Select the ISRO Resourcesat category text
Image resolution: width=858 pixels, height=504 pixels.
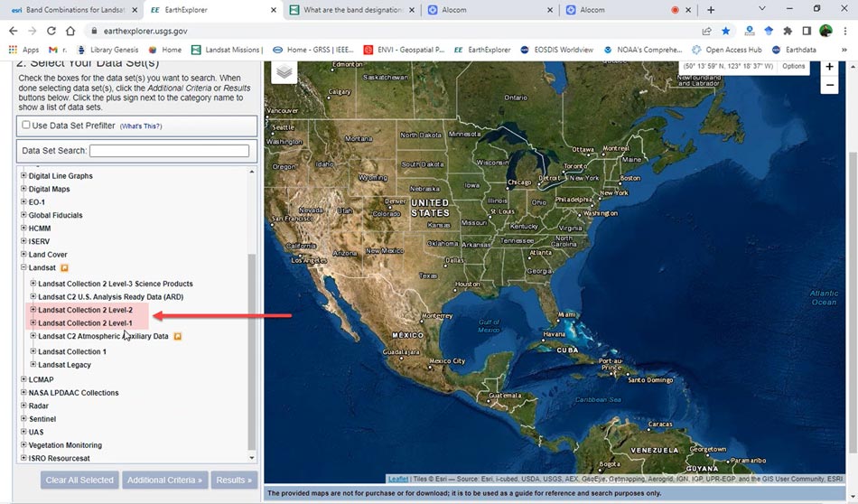[x=59, y=458]
